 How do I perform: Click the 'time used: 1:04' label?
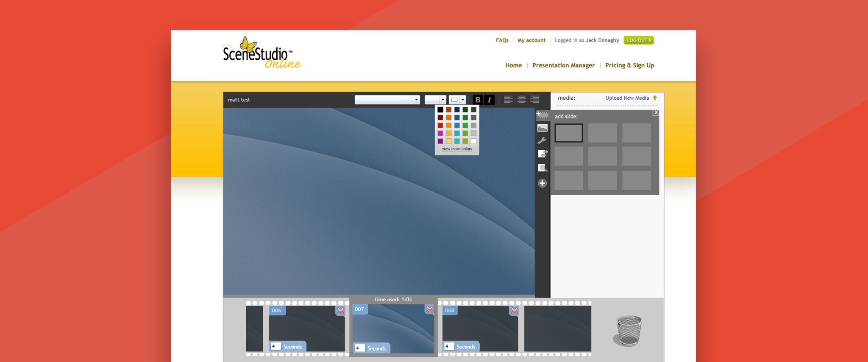[x=393, y=299]
